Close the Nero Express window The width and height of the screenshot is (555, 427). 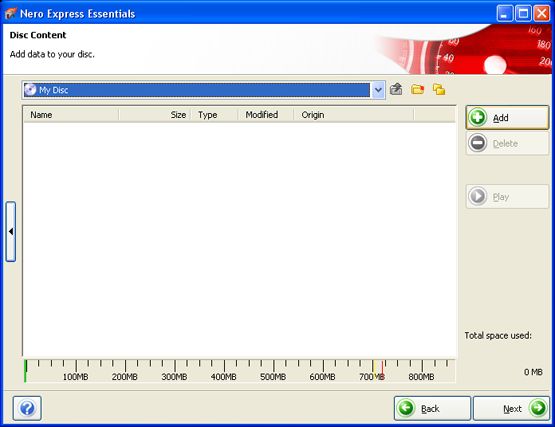click(x=542, y=13)
